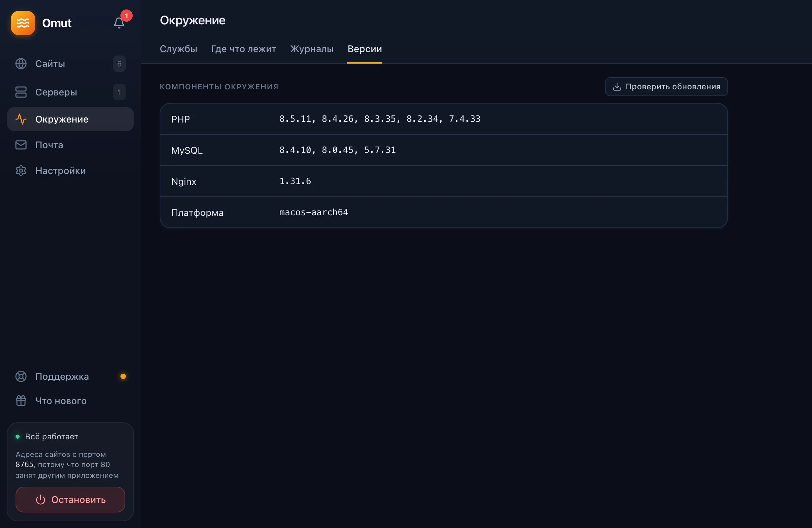This screenshot has height=528, width=812.
Task: Switch to the Журналы tab
Action: (x=312, y=49)
